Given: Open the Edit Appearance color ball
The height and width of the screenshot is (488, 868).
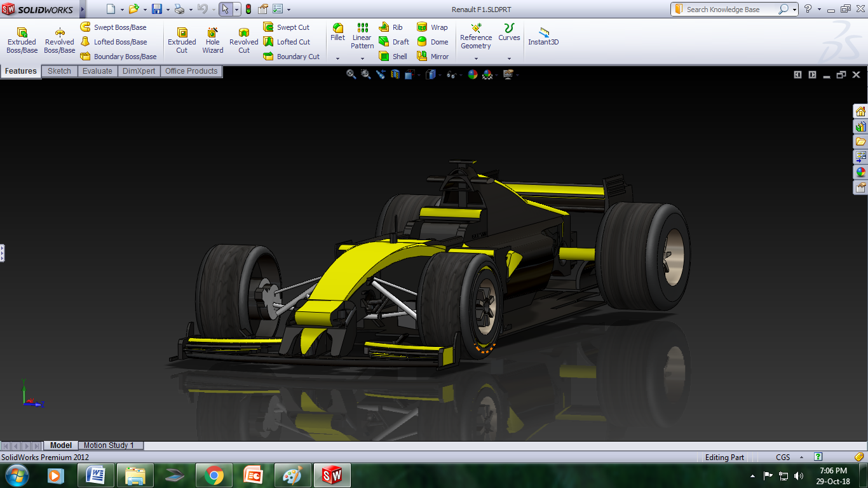Looking at the screenshot, I should [472, 74].
